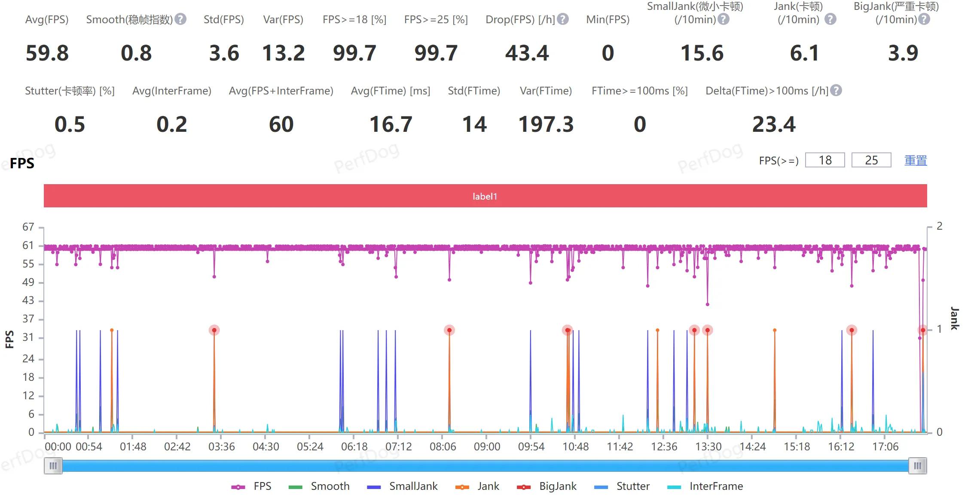The image size is (980, 495).
Task: Click right handle of time range slider
Action: coord(917,466)
